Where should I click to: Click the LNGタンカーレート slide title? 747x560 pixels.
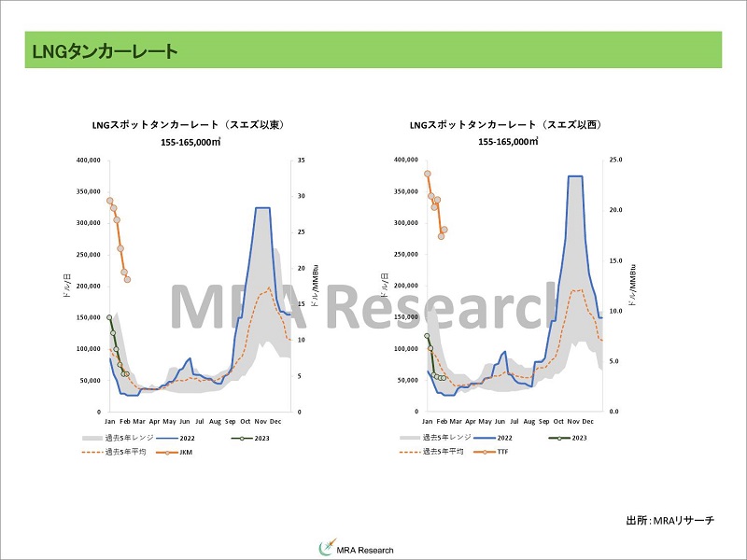(101, 51)
